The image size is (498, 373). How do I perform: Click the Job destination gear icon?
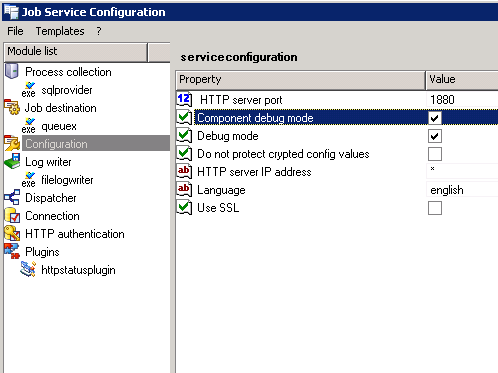click(x=12, y=107)
